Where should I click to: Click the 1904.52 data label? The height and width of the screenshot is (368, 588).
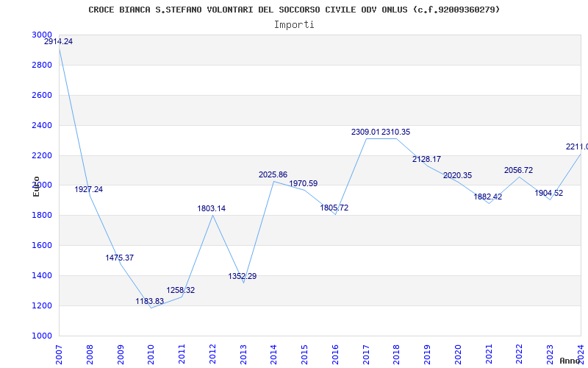click(x=549, y=194)
